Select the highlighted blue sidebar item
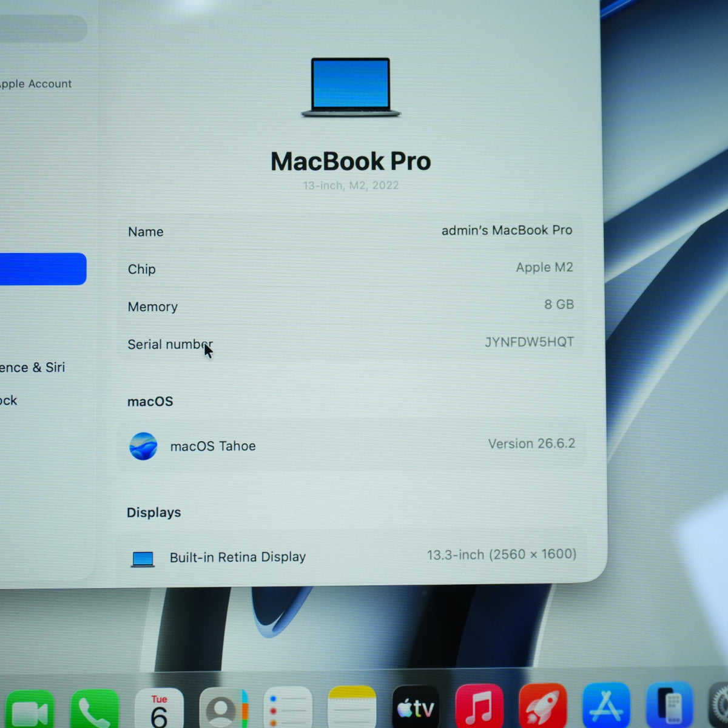This screenshot has width=728, height=728. (x=43, y=269)
